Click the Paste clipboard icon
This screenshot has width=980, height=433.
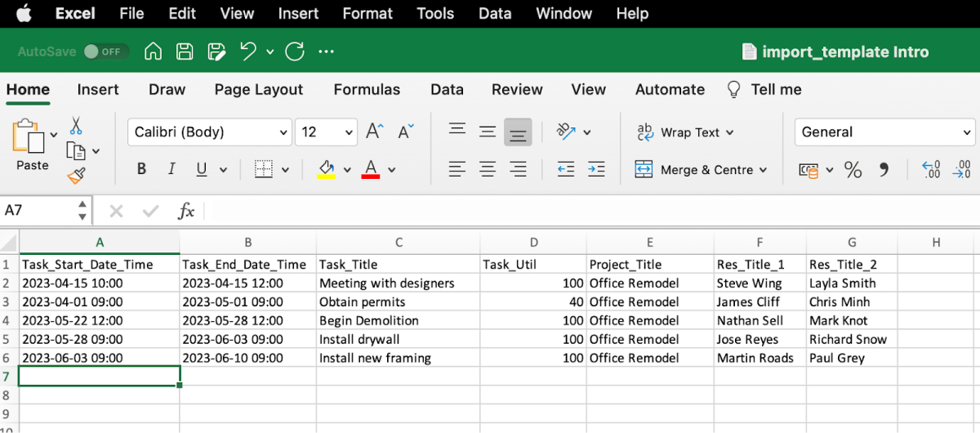coord(29,135)
